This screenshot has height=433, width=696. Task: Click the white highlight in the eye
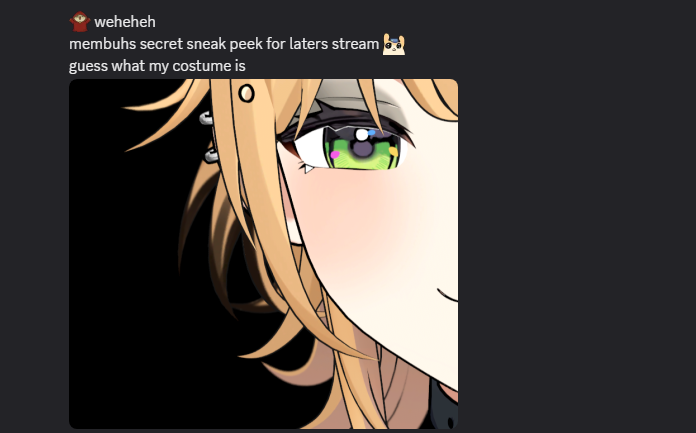tap(362, 135)
